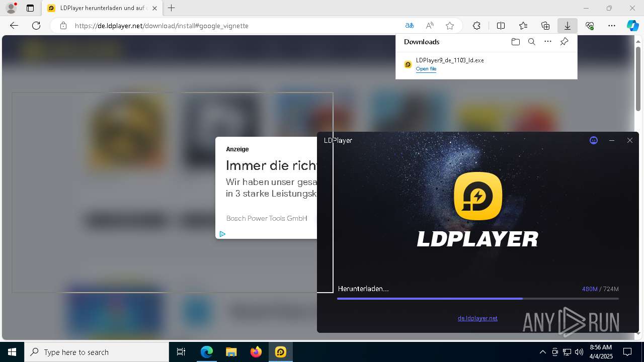Add this page to favorites star
This screenshot has width=644, height=362.
coord(450,26)
